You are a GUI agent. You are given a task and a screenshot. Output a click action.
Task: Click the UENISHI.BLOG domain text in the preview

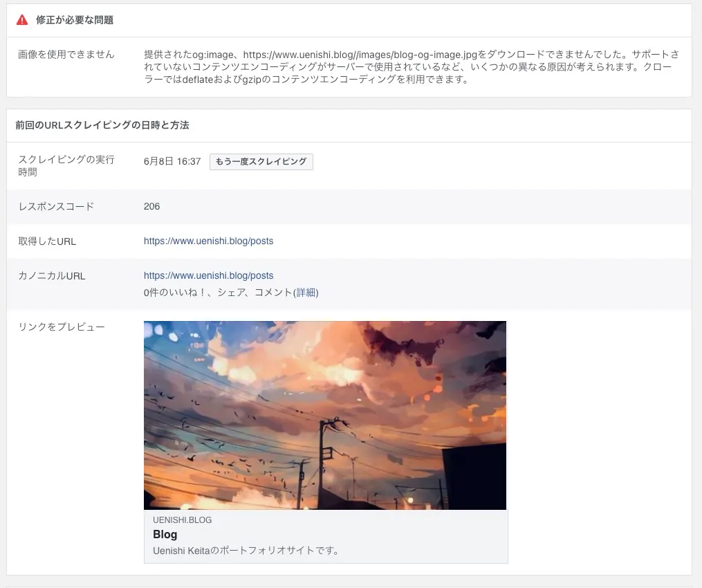(182, 520)
